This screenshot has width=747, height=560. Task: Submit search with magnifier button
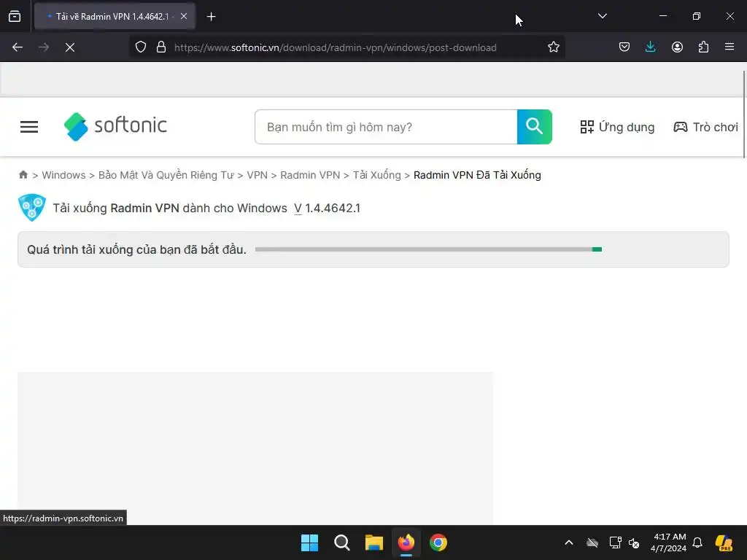click(x=535, y=127)
